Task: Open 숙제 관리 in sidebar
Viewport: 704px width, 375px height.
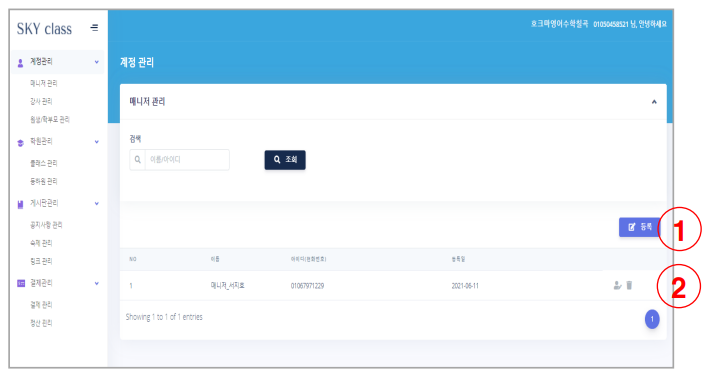Action: tap(41, 243)
